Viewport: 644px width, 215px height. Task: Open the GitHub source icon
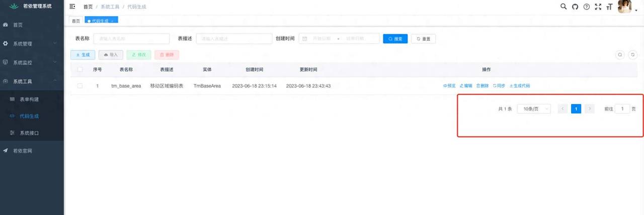click(575, 7)
